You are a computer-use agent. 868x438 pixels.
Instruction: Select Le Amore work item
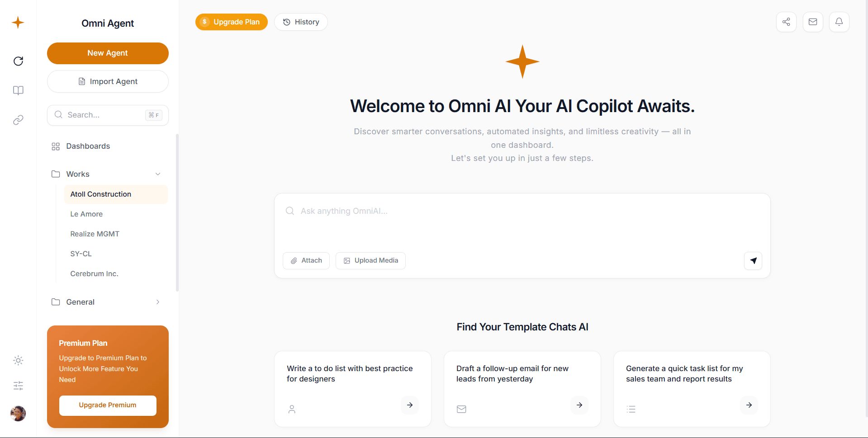[86, 214]
